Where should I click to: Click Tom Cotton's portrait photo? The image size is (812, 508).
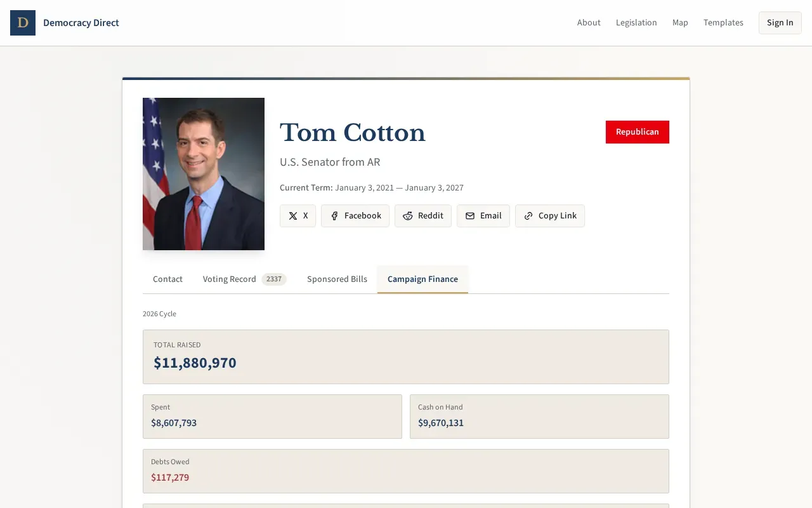point(204,174)
